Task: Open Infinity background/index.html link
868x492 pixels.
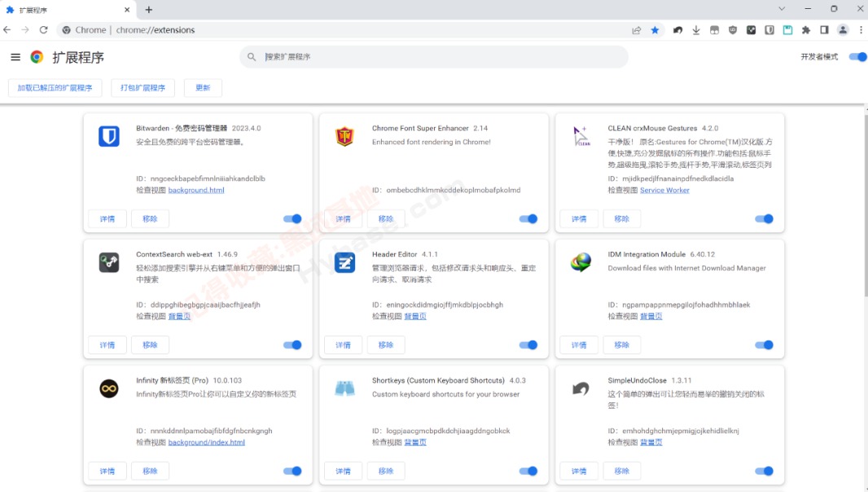Action: 207,442
